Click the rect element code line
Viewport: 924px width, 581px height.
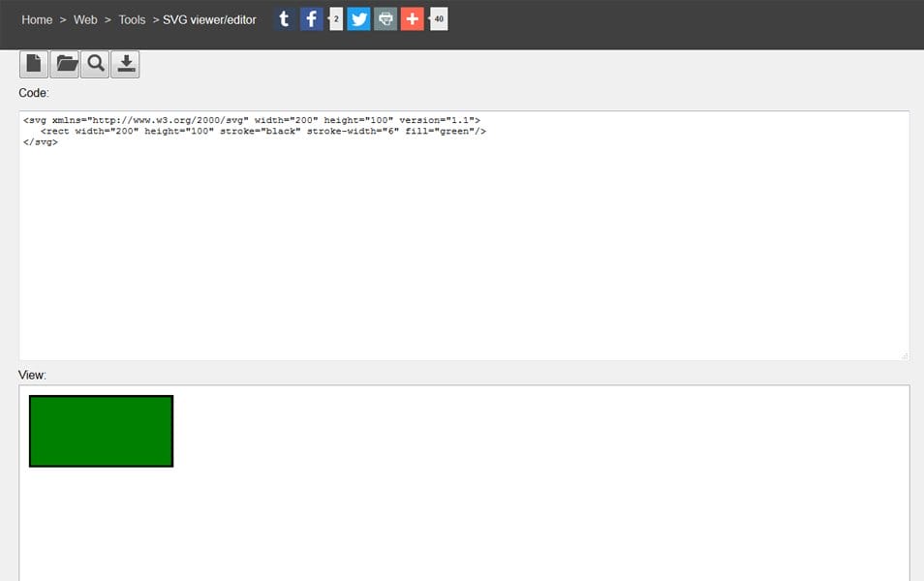[x=262, y=132]
